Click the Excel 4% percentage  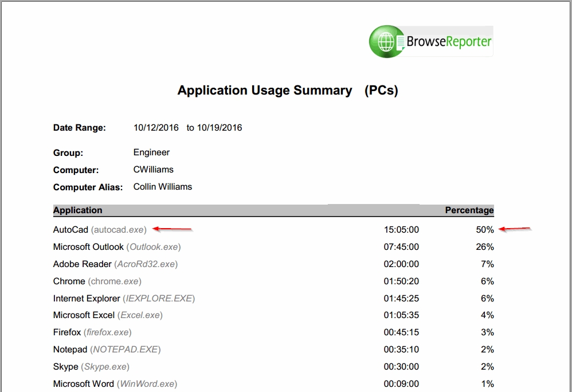[487, 315]
